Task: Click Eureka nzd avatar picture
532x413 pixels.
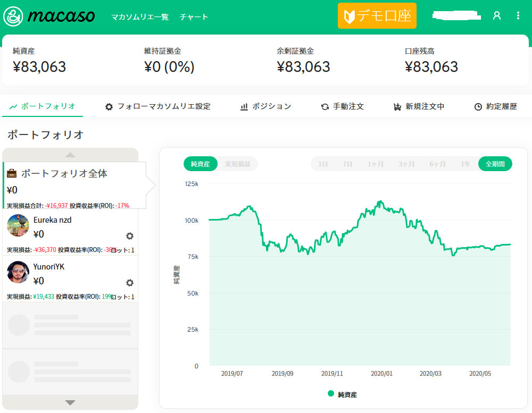Action: tap(18, 225)
